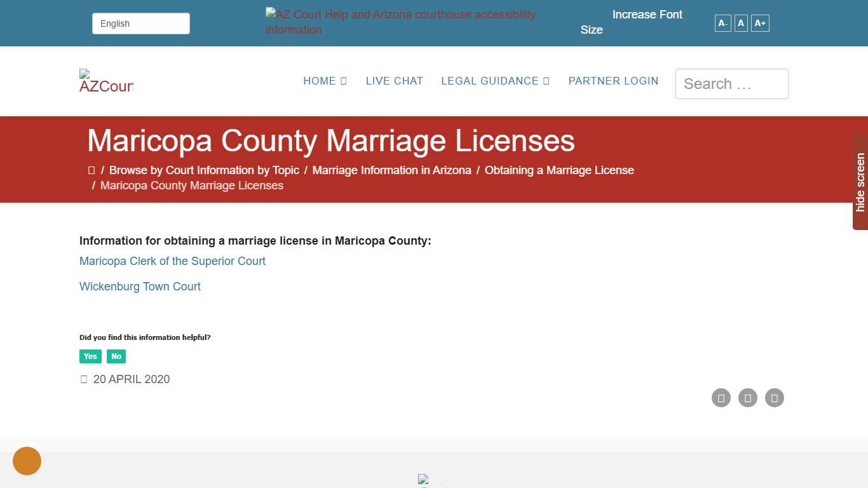Expand the HOME dropdown menu
This screenshot has height=488, width=868.
pos(325,81)
